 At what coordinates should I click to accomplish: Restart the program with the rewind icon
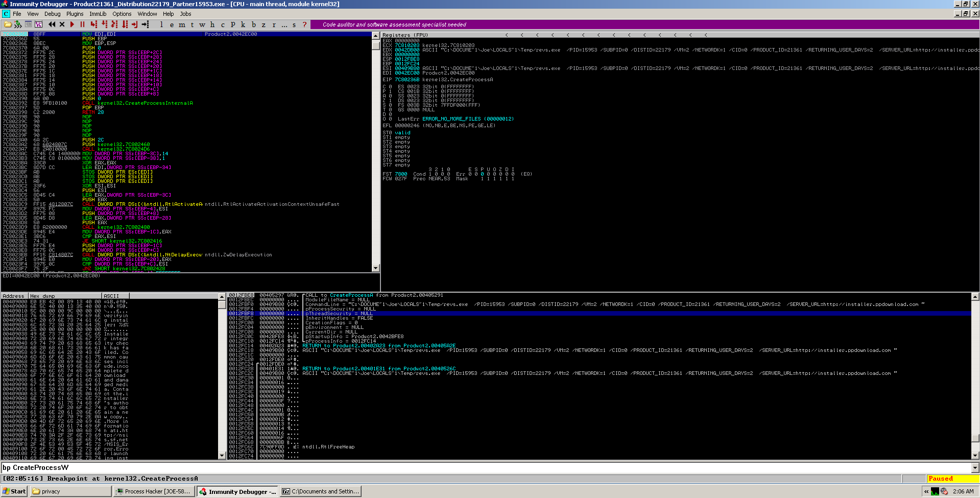[x=52, y=25]
